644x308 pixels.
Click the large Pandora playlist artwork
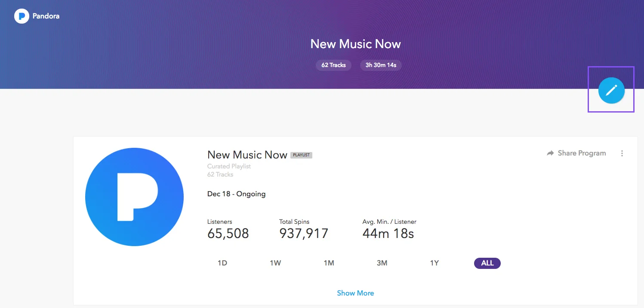click(x=134, y=197)
